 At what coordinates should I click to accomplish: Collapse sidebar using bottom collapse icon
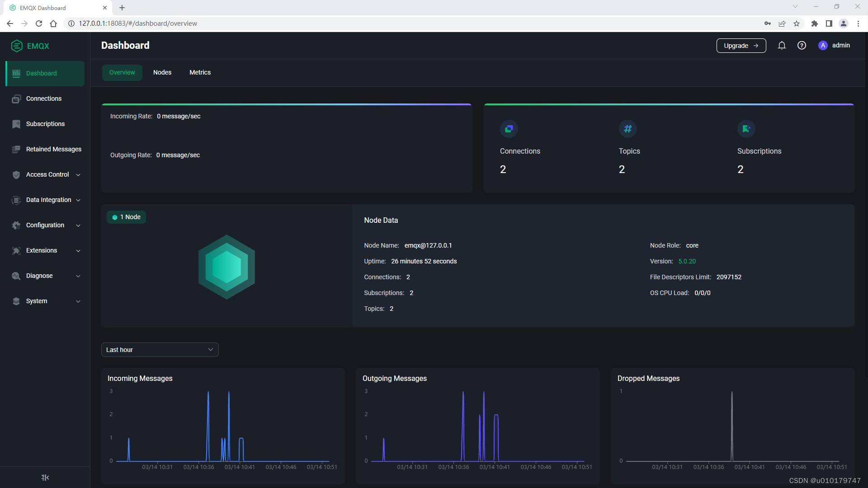coord(45,478)
